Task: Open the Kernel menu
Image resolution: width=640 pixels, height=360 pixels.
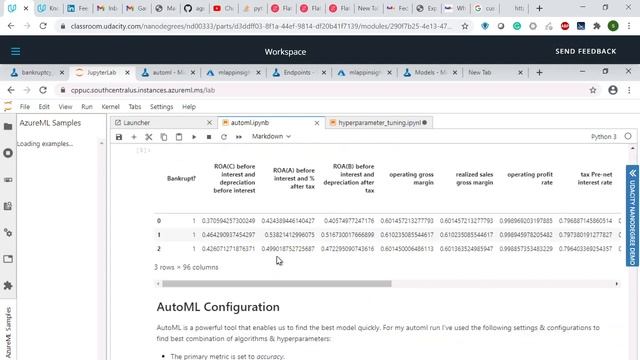Action: point(111,107)
